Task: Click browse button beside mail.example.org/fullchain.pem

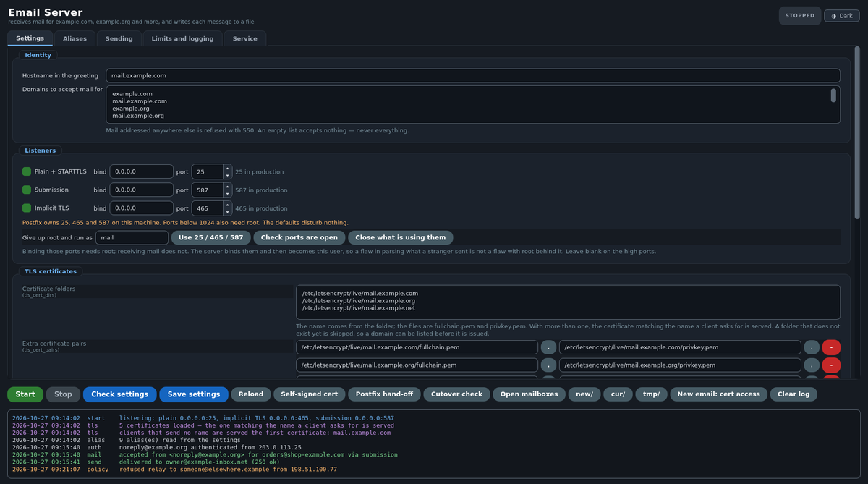Action: pos(549,365)
